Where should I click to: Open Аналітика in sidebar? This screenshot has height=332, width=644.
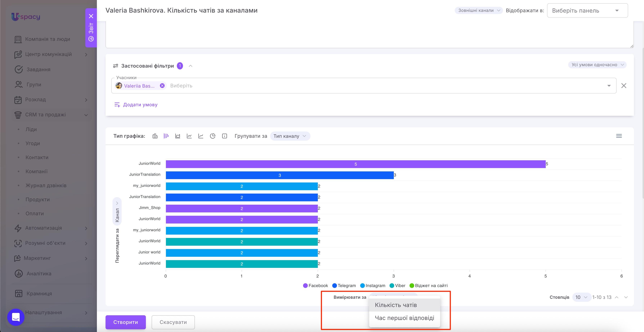pyautogui.click(x=39, y=274)
